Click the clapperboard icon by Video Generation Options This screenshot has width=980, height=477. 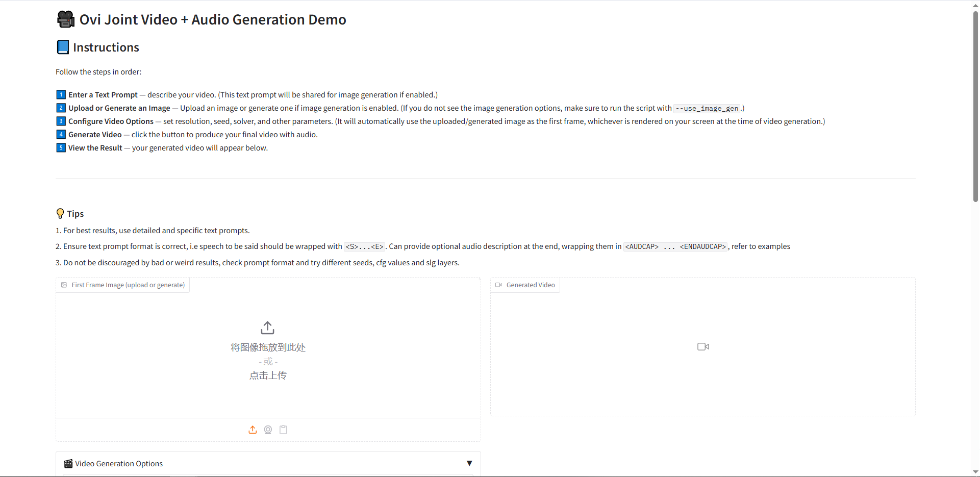68,464
